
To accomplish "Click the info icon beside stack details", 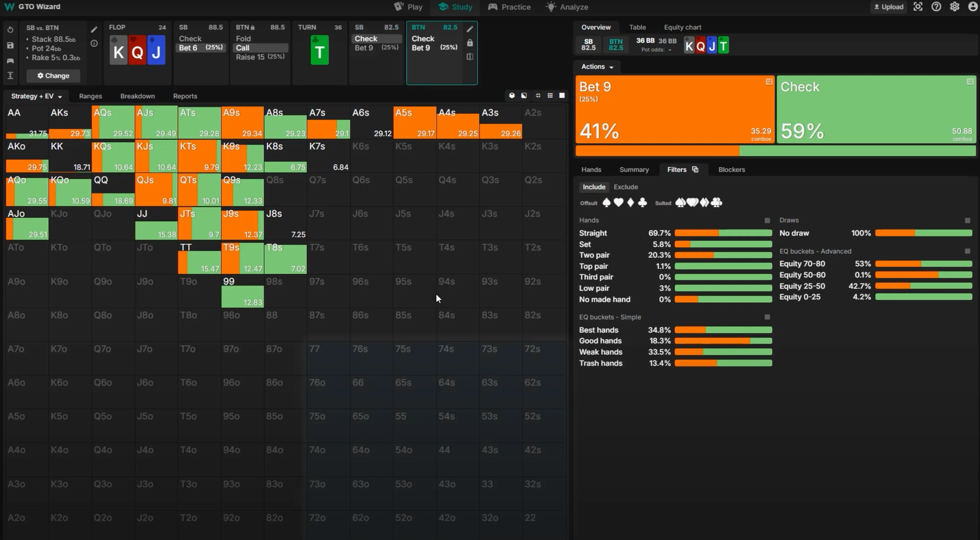I will [x=94, y=43].
